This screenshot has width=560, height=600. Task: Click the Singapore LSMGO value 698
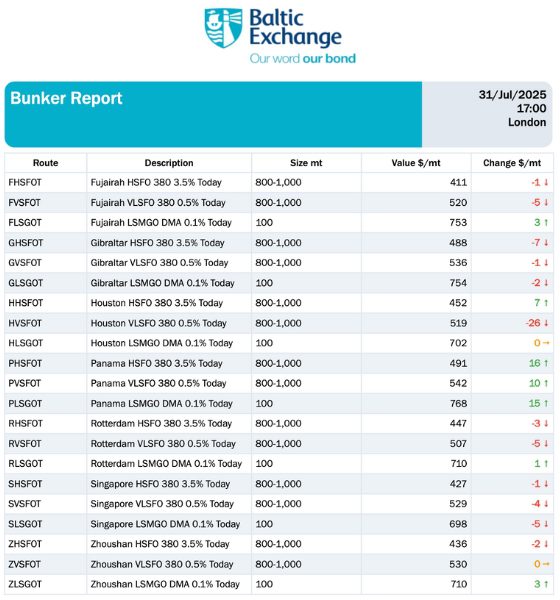pos(458,524)
